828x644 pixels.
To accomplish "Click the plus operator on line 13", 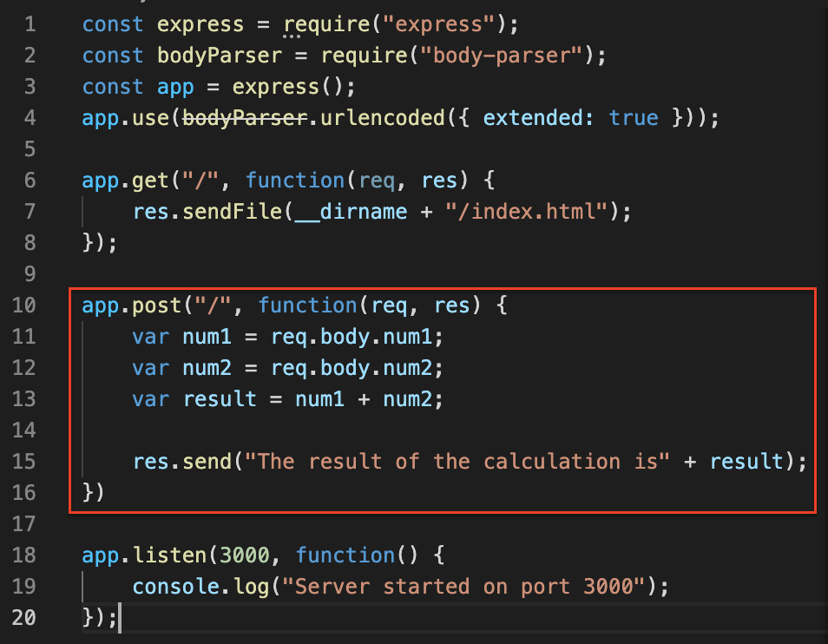I will (x=364, y=399).
